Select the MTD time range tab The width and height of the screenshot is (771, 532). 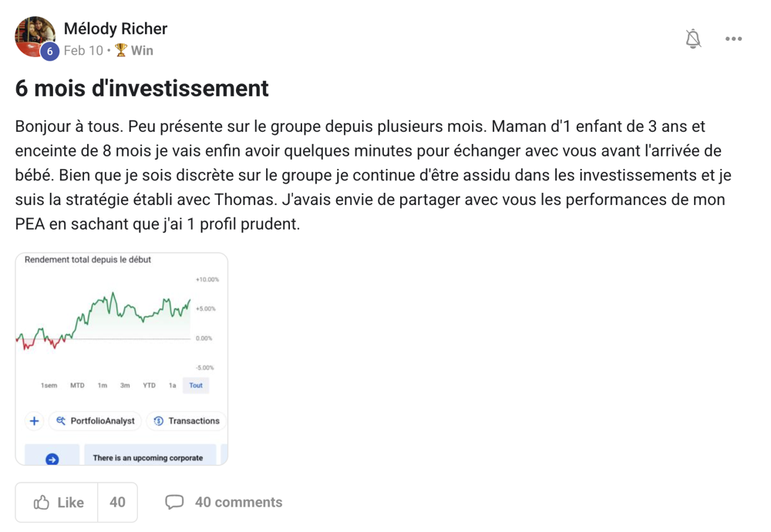point(76,386)
